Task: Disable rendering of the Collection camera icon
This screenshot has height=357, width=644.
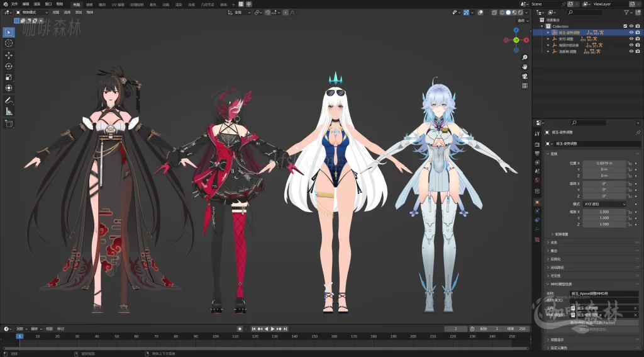Action: [x=638, y=26]
